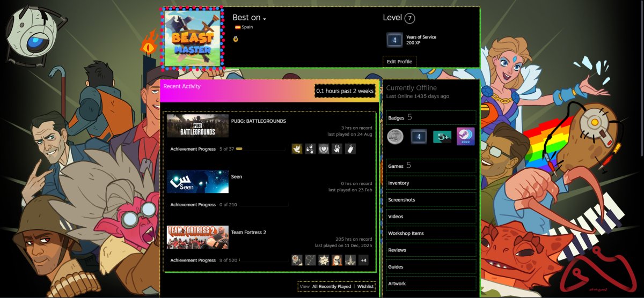Viewport: 644px width, 298px height.
Task: Open the Level 7 badge circle
Action: click(x=410, y=18)
